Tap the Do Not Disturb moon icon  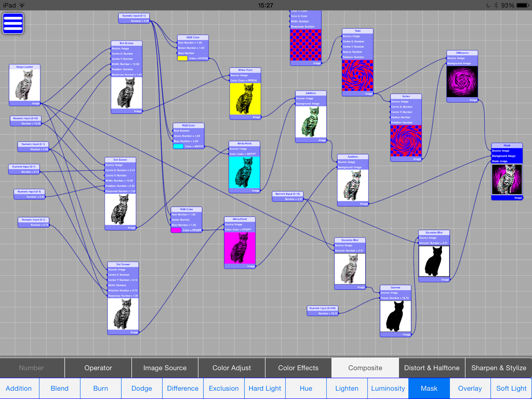[x=488, y=5]
